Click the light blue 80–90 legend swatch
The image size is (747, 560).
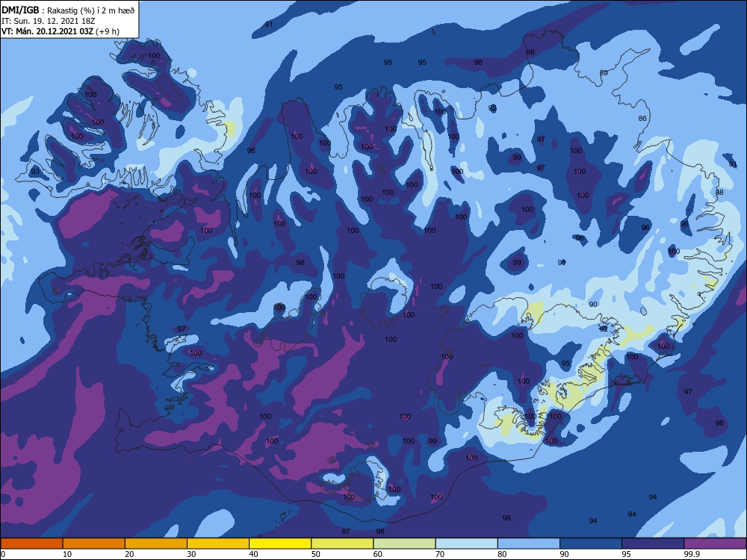point(529,544)
